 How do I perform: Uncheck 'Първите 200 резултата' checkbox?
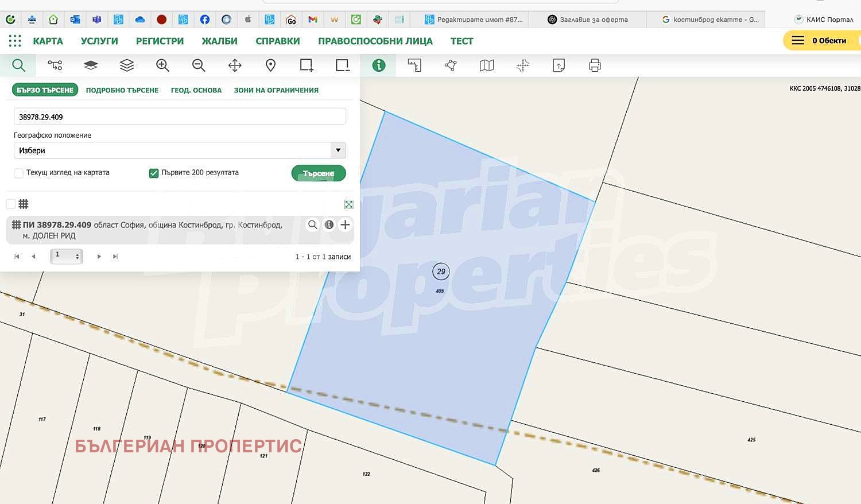154,173
